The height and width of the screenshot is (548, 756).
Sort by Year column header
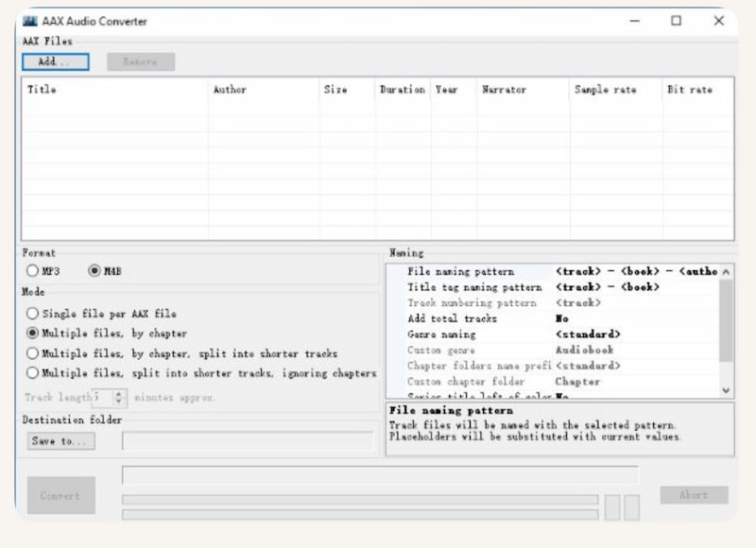coord(455,90)
